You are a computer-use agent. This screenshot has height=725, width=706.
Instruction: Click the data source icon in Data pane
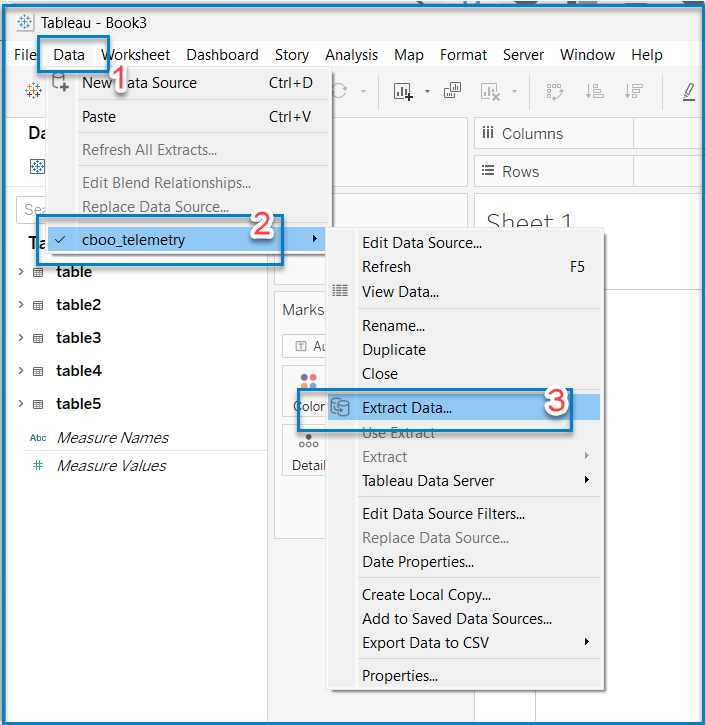37,166
